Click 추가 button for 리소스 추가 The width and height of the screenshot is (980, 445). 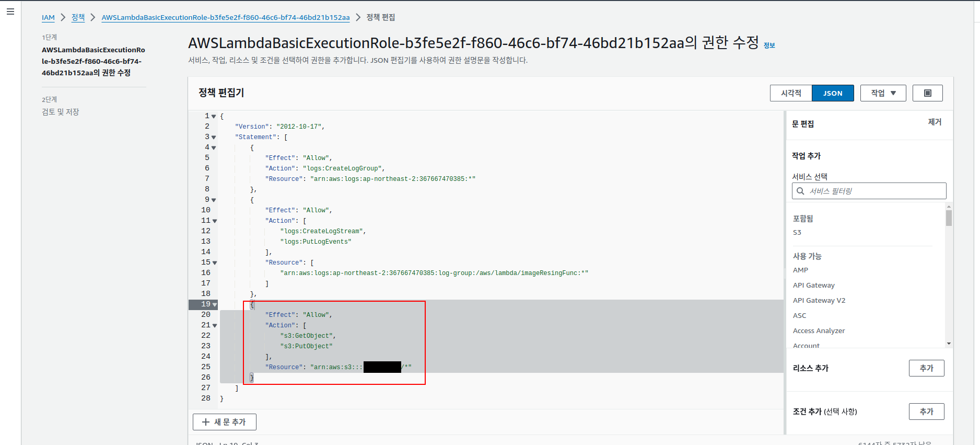point(927,368)
